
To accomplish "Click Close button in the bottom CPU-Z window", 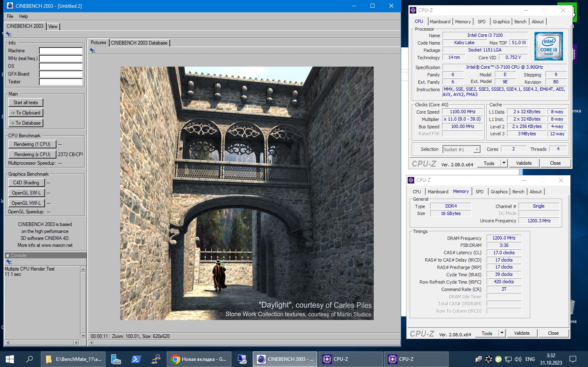I will [553, 333].
